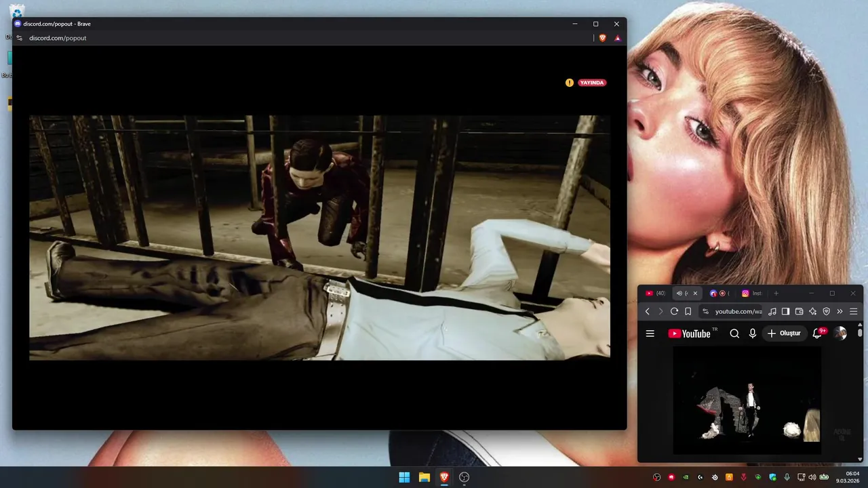
Task: Click the Discord stream video in the popout
Action: 319,237
